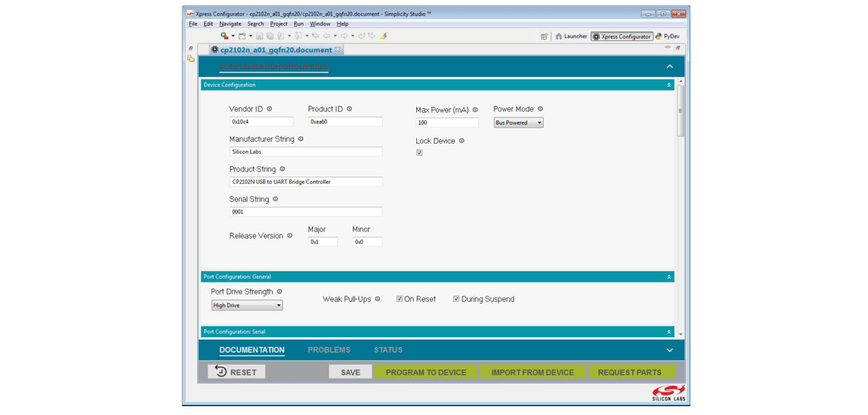
Task: Click the search/inspect toolbar icon
Action: 224,36
